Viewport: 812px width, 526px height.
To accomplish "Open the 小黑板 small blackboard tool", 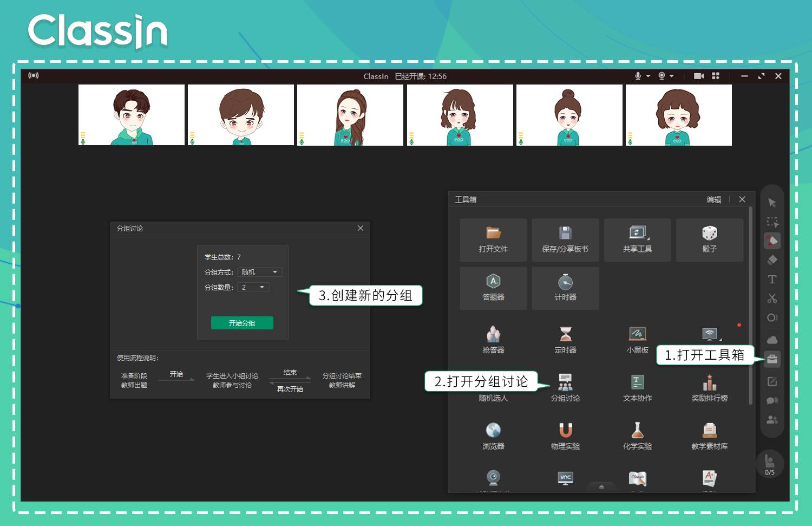I will [637, 340].
